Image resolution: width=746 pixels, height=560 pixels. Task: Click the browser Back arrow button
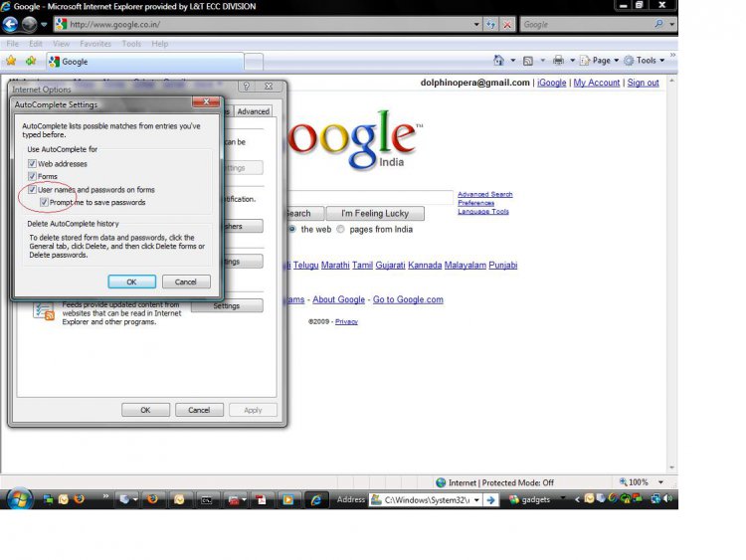click(10, 24)
